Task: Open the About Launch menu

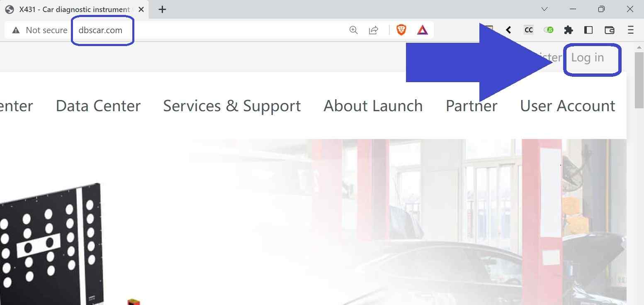Action: pyautogui.click(x=373, y=106)
